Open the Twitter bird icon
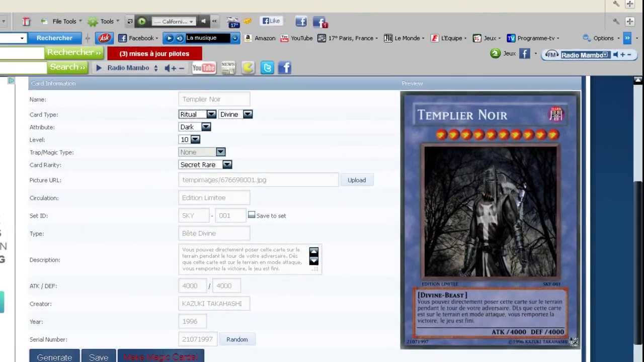Screen dimensions: 644x362 (x=267, y=68)
